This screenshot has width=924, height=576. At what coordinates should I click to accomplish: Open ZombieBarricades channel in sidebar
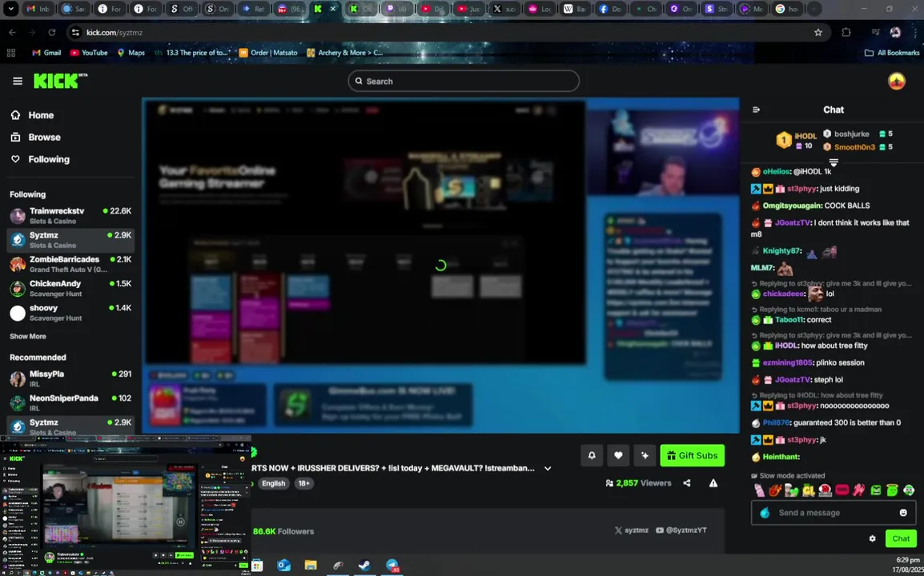coord(70,264)
